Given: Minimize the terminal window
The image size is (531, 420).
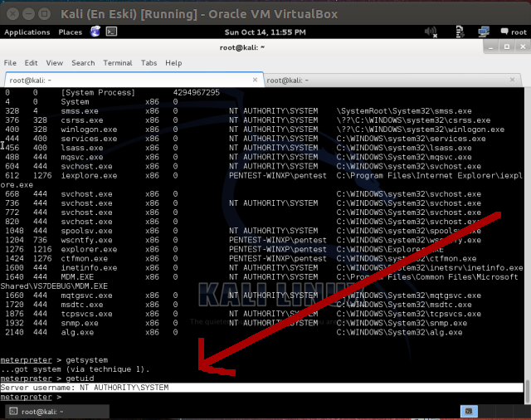Looking at the screenshot, I should [490, 46].
